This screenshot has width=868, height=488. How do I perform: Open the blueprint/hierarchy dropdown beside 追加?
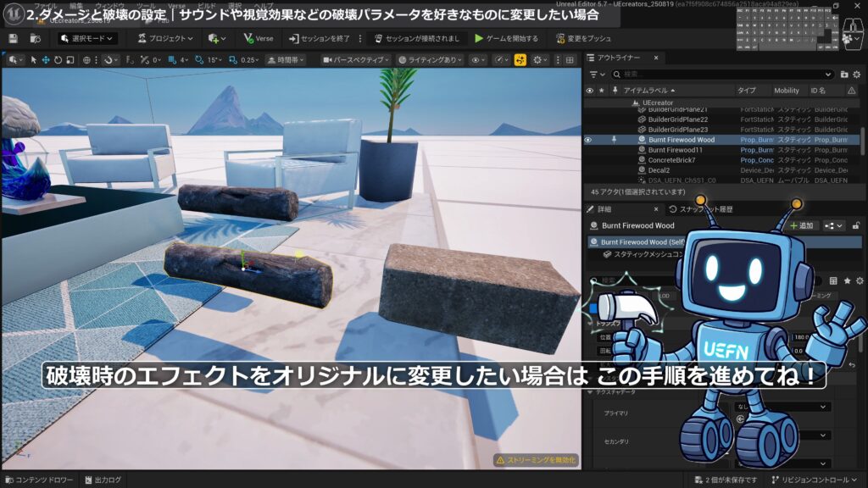click(833, 225)
